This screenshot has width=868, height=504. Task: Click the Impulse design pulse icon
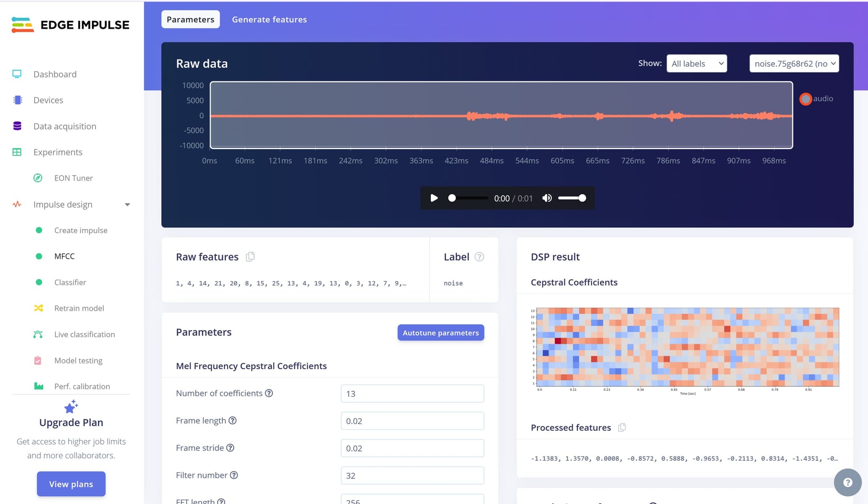point(17,204)
